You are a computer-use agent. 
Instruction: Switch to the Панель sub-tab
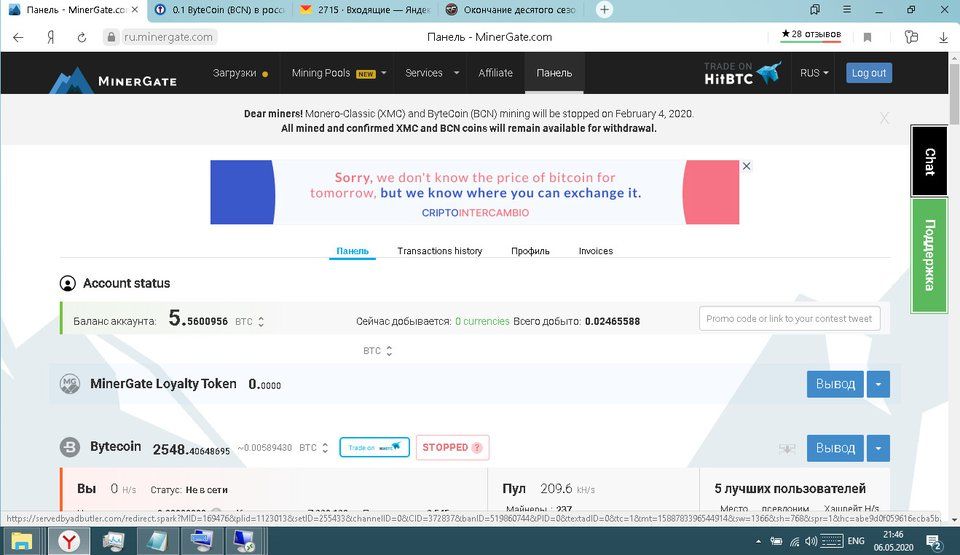pyautogui.click(x=353, y=251)
